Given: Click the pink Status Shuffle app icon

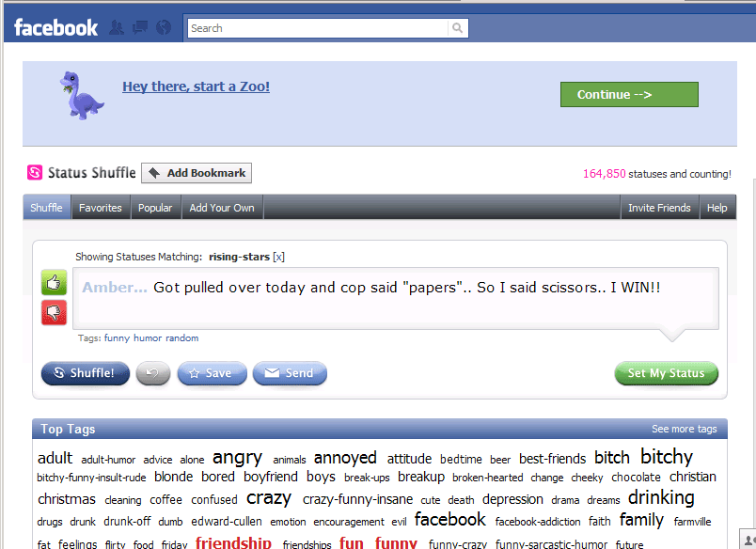Looking at the screenshot, I should click(35, 172).
